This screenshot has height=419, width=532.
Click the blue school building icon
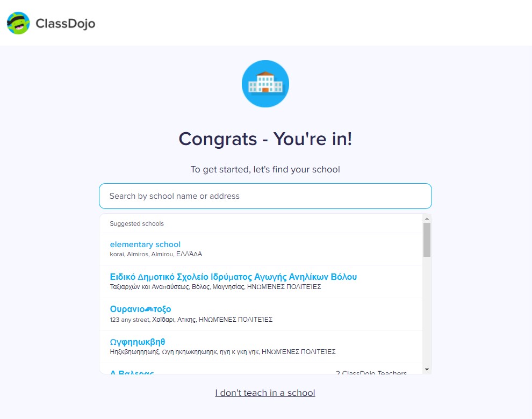tap(265, 84)
